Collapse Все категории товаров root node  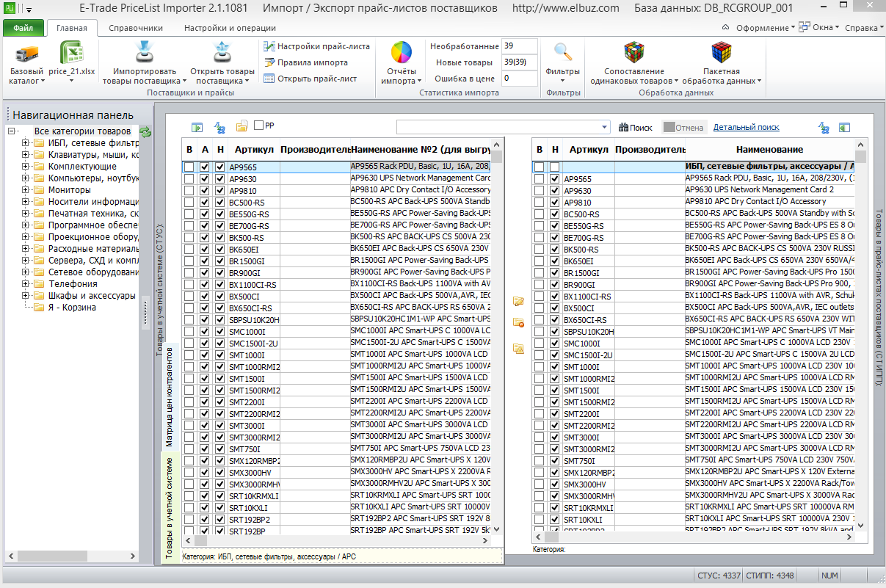pos(12,131)
